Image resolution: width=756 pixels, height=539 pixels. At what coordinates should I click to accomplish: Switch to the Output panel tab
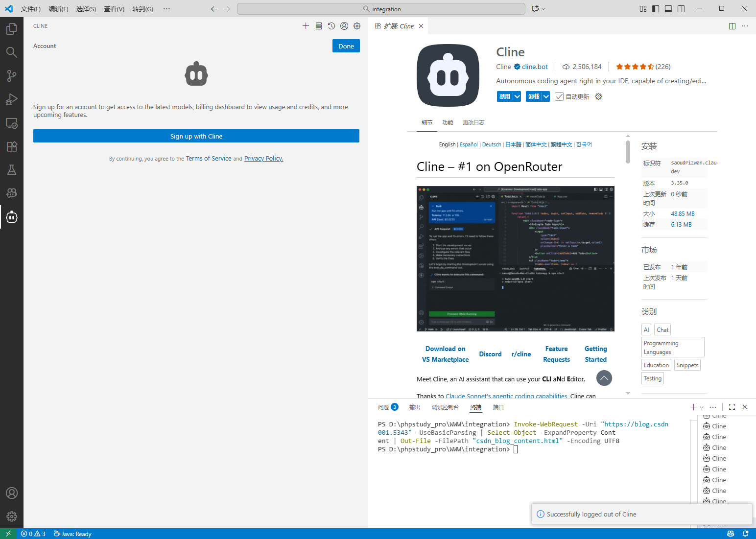(415, 407)
